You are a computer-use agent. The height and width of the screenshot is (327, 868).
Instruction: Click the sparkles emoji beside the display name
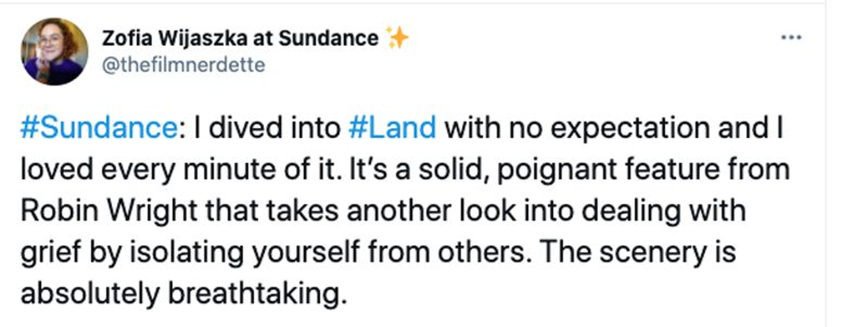click(x=397, y=38)
